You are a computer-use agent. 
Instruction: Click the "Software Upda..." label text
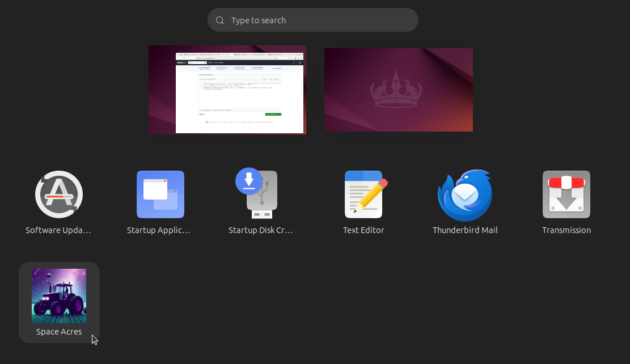tap(58, 230)
